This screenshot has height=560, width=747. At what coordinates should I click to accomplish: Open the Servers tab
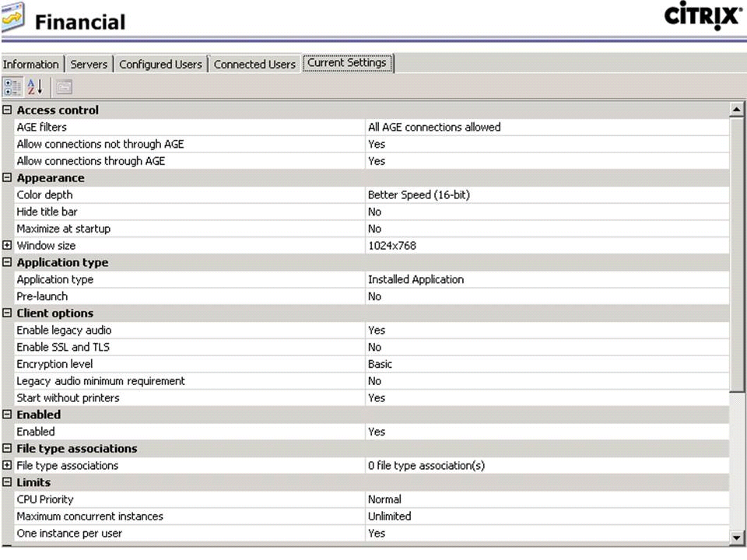[89, 65]
